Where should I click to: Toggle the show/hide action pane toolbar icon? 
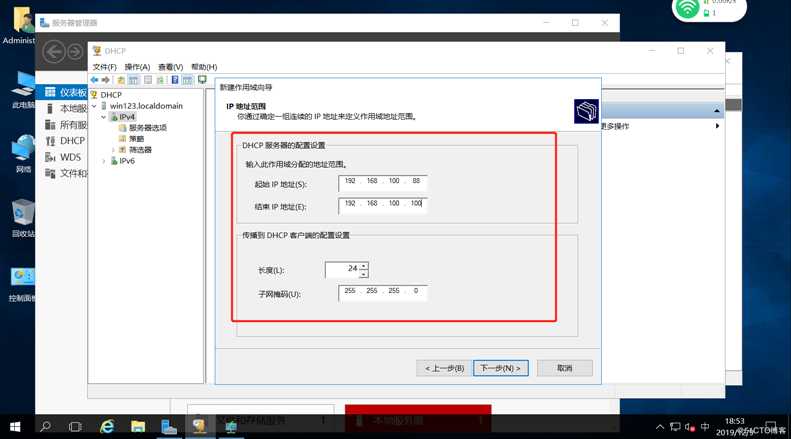(x=188, y=80)
